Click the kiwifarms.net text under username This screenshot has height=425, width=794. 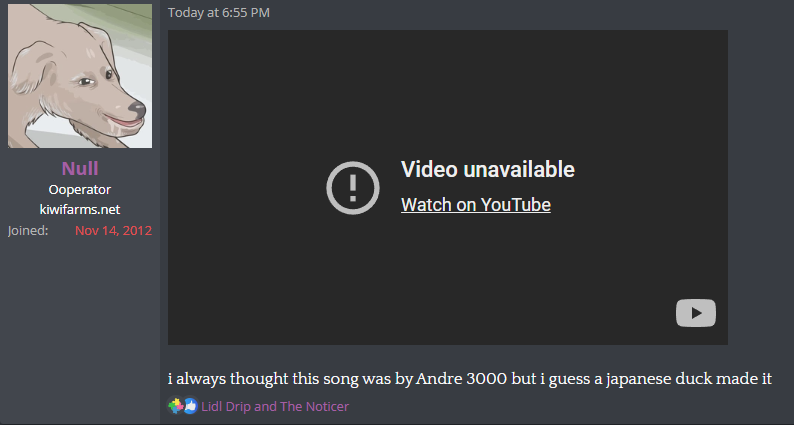pyautogui.click(x=80, y=209)
